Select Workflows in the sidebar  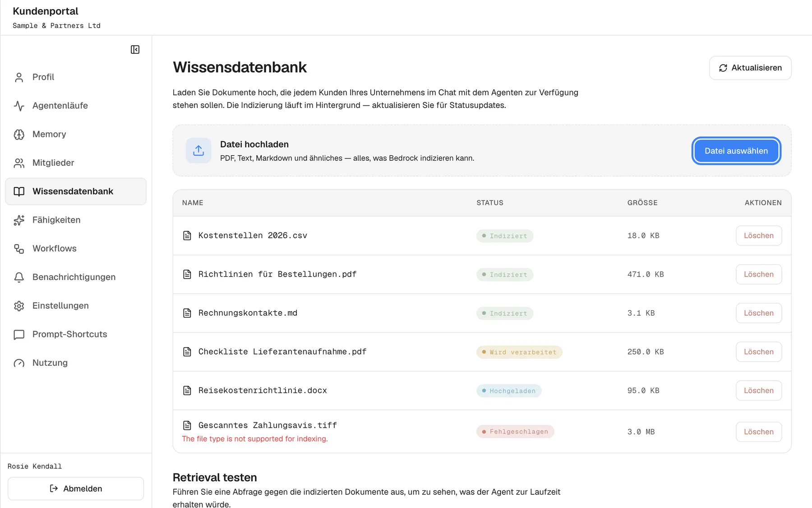pos(76,249)
